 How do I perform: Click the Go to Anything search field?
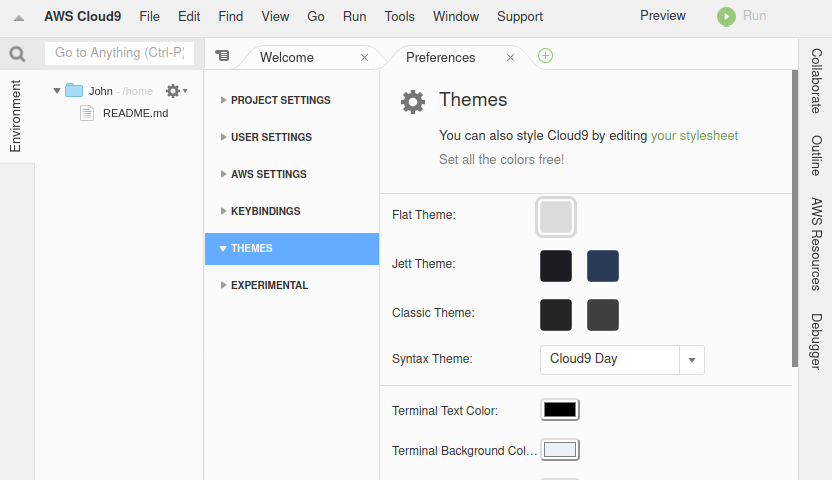119,53
